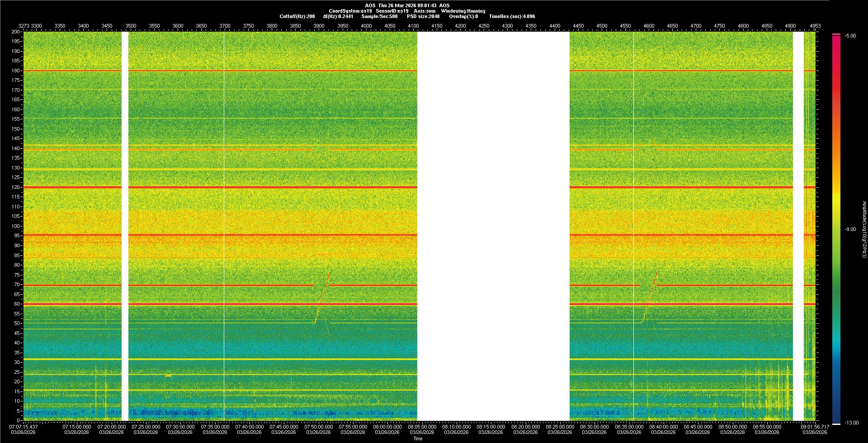
Task: Click the SensorID:es19 header text
Action: pos(392,11)
